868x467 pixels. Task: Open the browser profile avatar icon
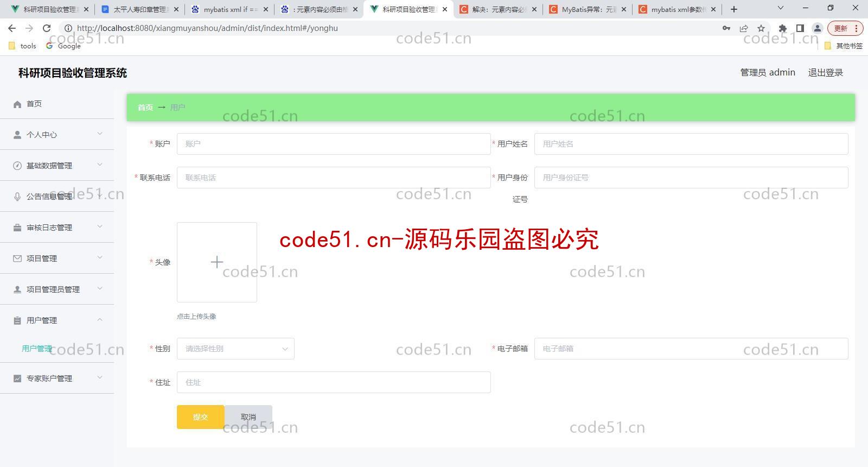[x=817, y=28]
